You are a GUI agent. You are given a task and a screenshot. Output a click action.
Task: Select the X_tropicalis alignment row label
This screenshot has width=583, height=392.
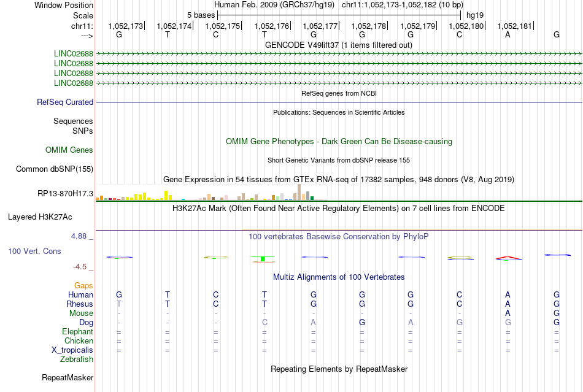tap(72, 350)
